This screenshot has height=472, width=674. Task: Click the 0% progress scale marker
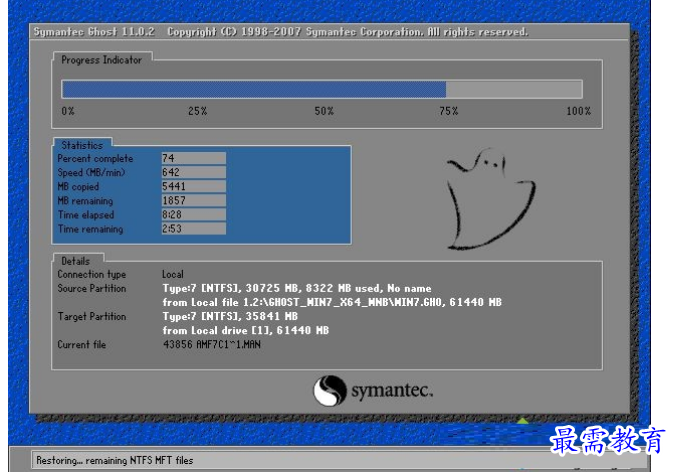(x=68, y=111)
